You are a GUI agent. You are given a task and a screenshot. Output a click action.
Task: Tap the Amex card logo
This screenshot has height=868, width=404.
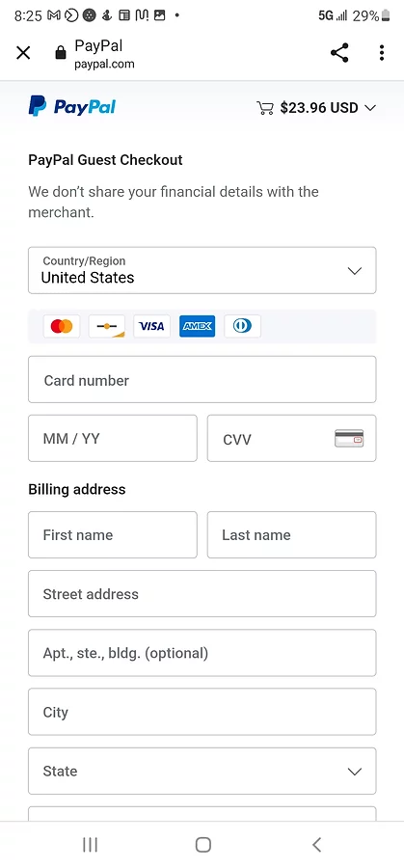[x=197, y=327]
